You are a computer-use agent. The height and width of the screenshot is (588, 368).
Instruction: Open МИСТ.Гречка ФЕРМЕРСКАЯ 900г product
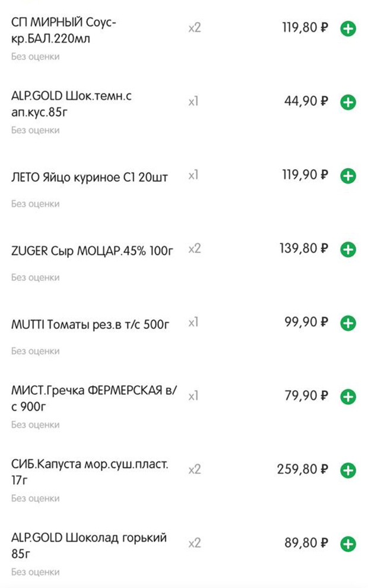click(x=94, y=399)
